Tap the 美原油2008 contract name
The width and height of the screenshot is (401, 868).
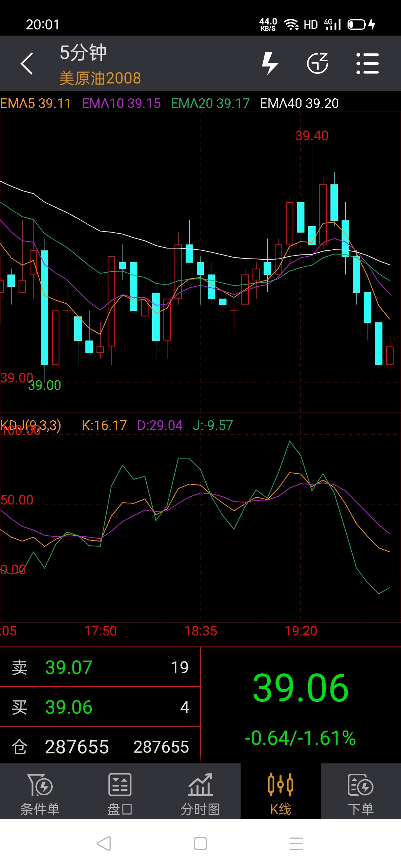click(100, 78)
